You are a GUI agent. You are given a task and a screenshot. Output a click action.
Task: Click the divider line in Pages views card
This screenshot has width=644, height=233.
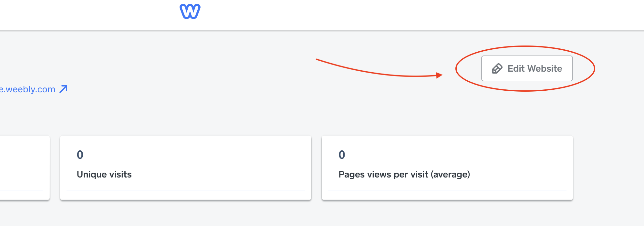tap(447, 190)
